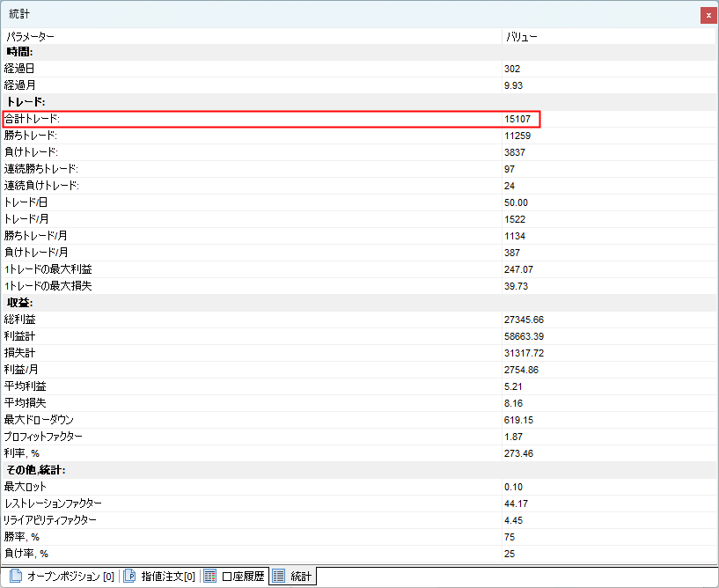Select the 統計 tab

[292, 576]
